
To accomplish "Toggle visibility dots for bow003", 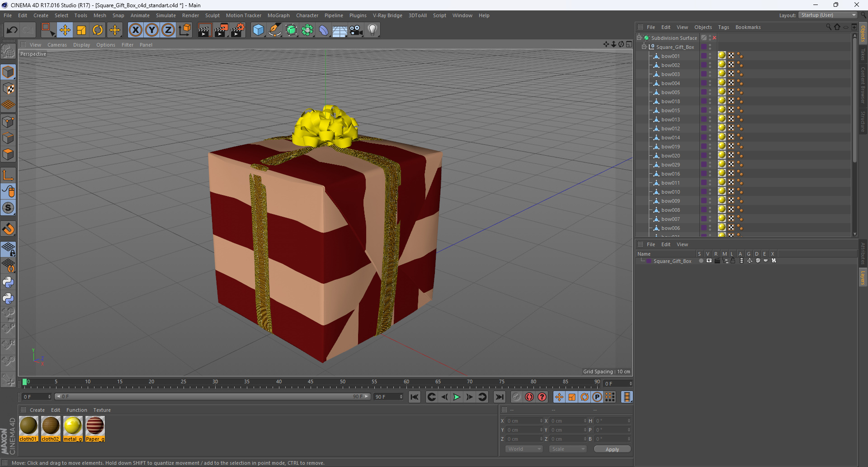I will (x=710, y=74).
